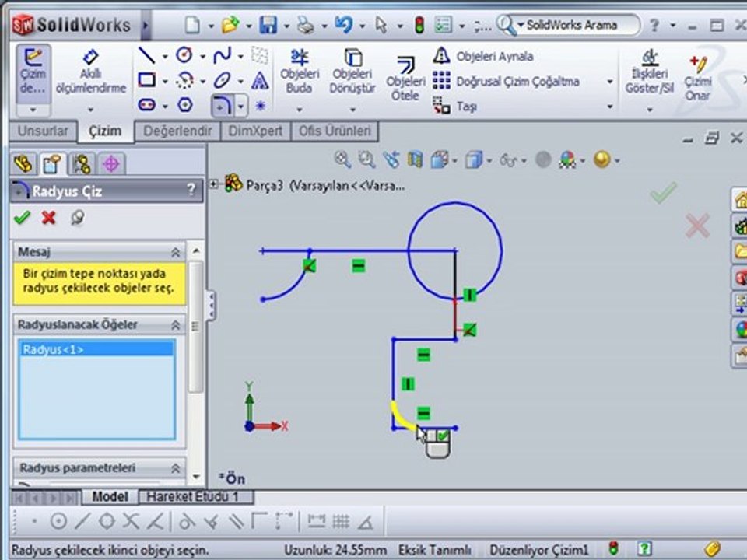Open the Line tool dropdown arrow
The width and height of the screenshot is (747, 560).
click(165, 56)
